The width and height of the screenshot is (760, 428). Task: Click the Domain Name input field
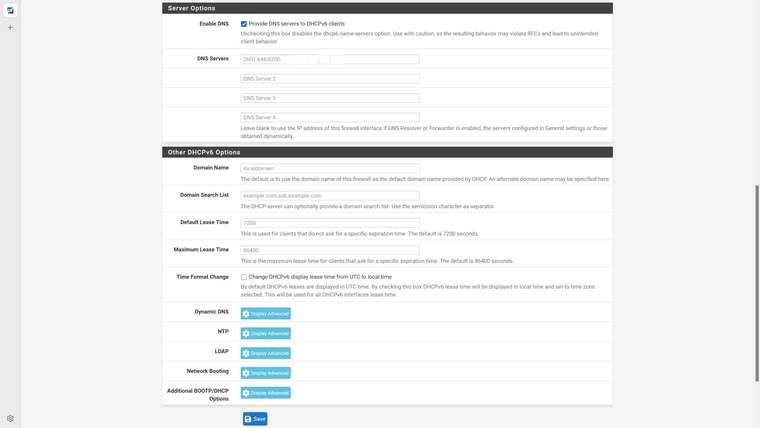point(330,168)
